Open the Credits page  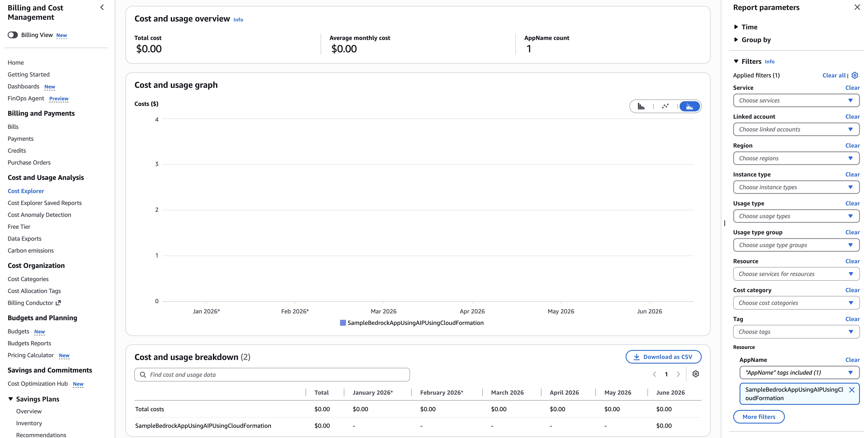[x=17, y=151]
